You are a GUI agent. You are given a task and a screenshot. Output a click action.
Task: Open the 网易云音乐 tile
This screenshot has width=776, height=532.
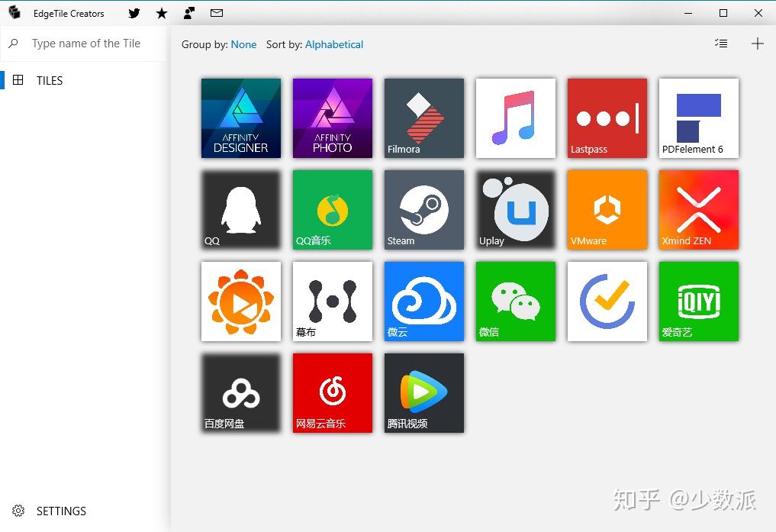[333, 393]
